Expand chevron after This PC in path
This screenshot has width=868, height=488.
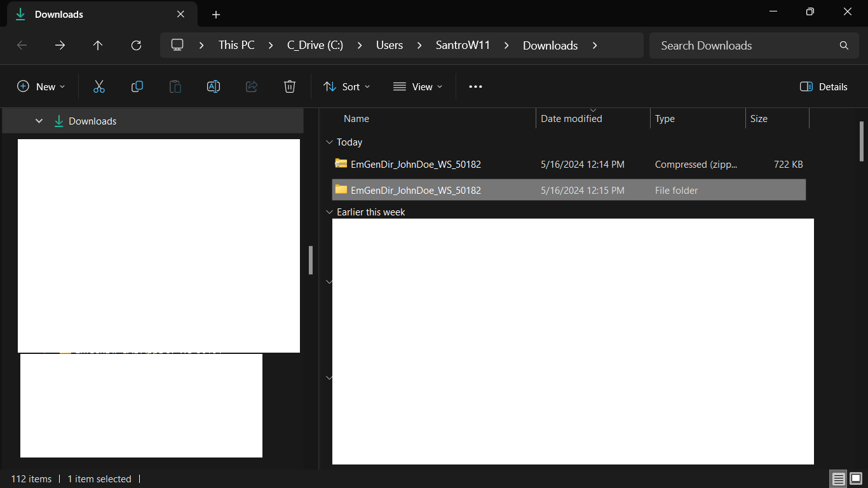[271, 45]
